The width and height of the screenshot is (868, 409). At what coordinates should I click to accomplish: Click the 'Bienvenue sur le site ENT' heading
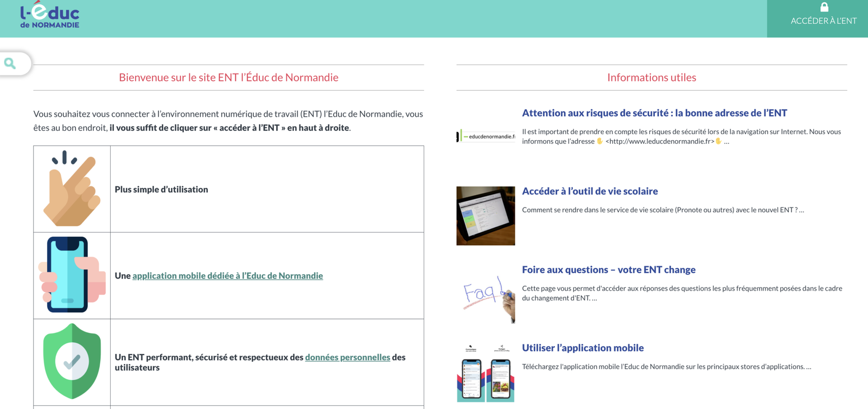(228, 77)
